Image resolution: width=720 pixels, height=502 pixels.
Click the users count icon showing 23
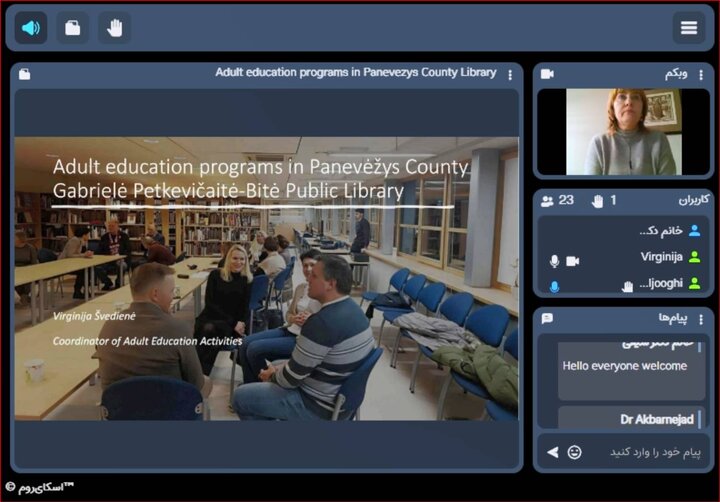click(547, 201)
